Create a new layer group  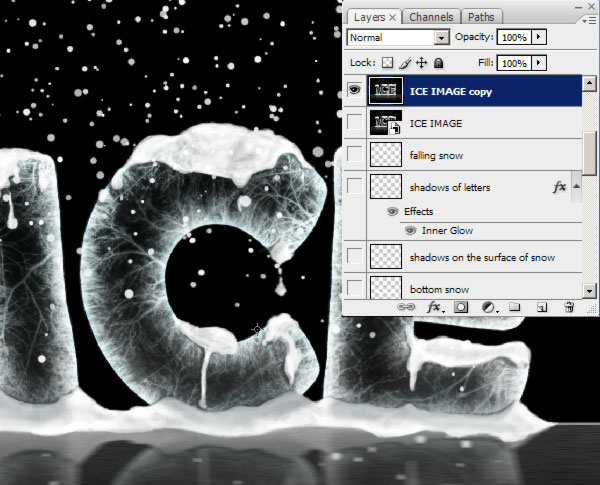(x=514, y=308)
